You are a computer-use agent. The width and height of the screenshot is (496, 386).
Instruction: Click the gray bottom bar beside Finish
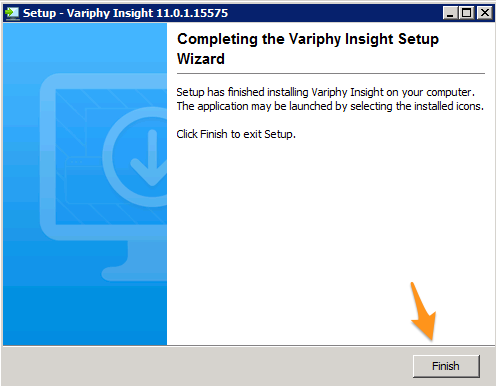tap(207, 366)
